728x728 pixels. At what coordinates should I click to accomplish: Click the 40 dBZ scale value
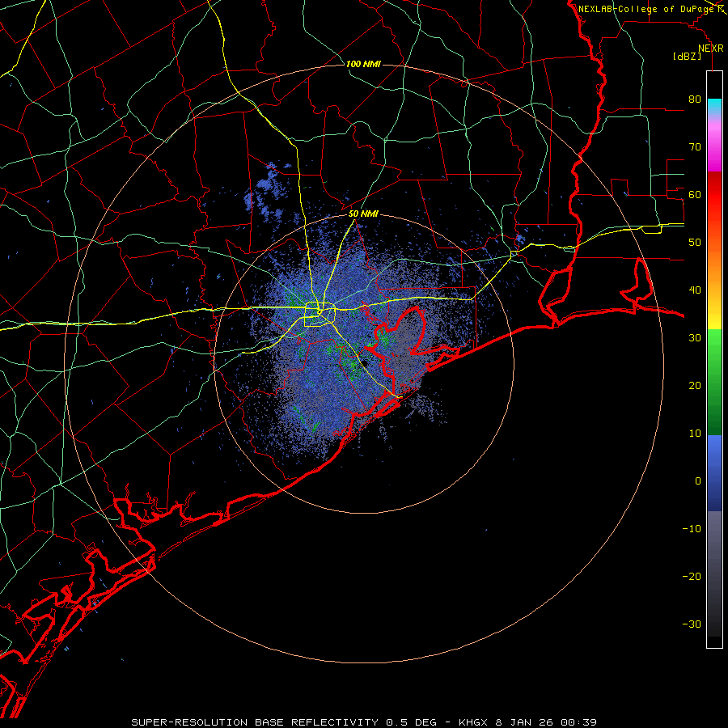click(695, 290)
